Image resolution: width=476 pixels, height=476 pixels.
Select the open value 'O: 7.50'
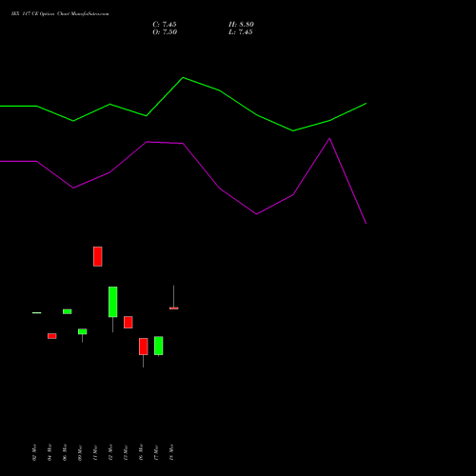pos(165,32)
